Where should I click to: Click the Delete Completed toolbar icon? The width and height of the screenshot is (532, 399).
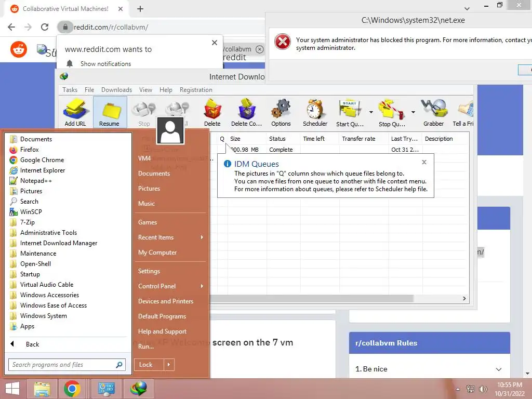pyautogui.click(x=247, y=112)
